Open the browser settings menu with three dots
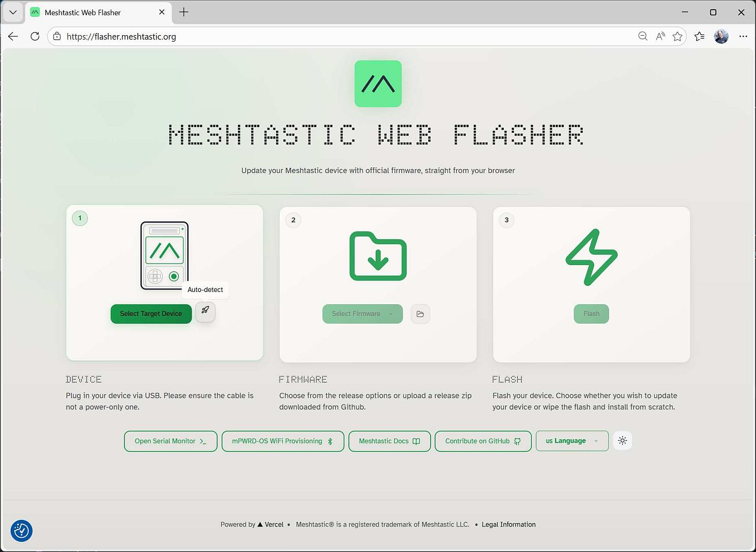Image resolution: width=756 pixels, height=552 pixels. 743,36
